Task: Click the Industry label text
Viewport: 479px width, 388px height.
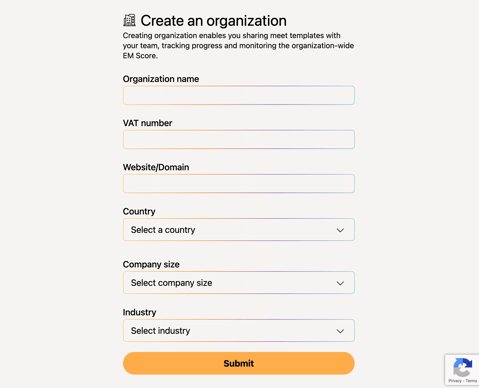Action: point(139,312)
